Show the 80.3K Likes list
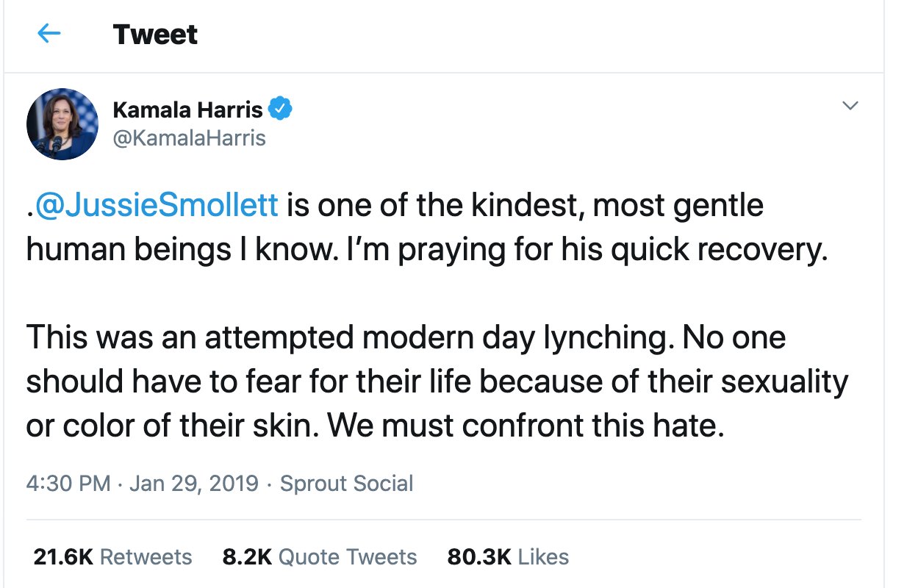907x588 pixels. pyautogui.click(x=508, y=557)
